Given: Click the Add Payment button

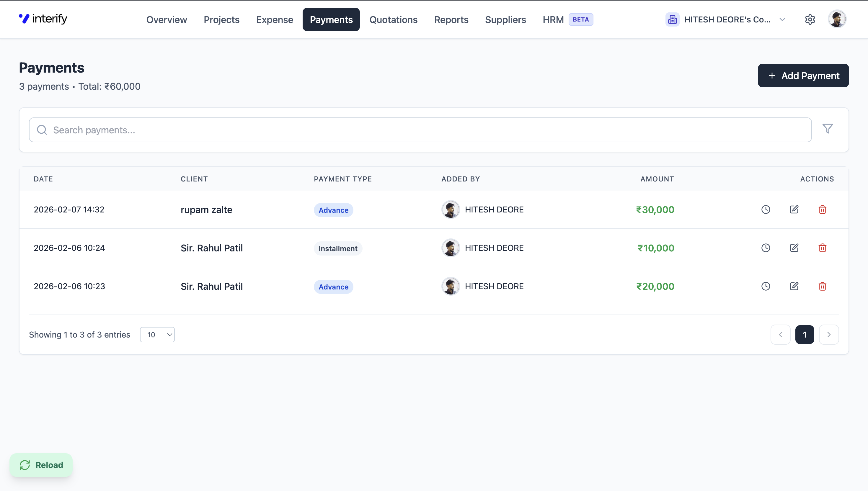Looking at the screenshot, I should tap(803, 76).
